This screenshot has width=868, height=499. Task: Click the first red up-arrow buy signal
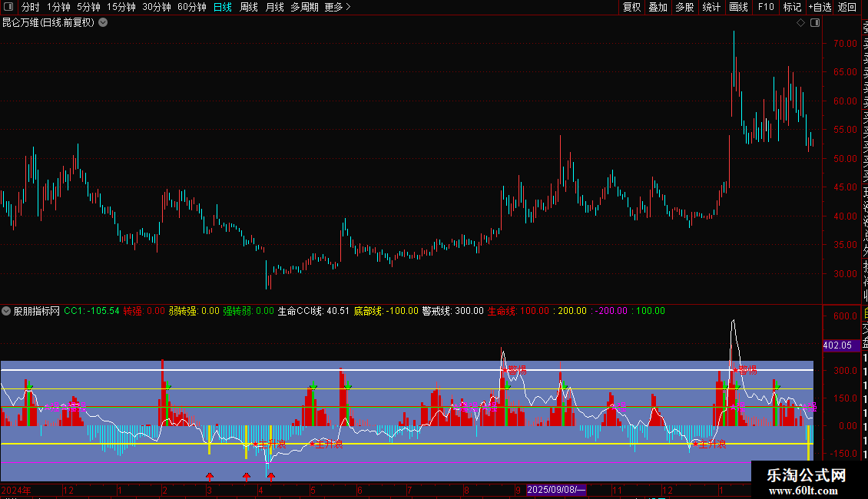(x=209, y=476)
